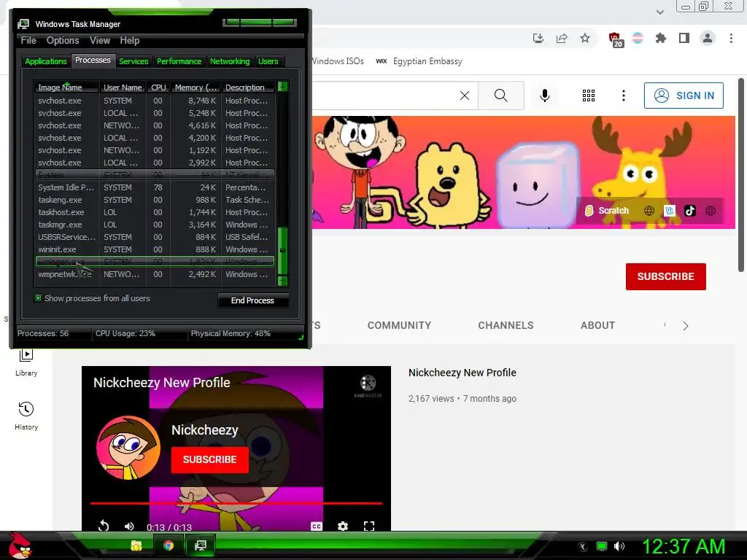The width and height of the screenshot is (747, 560).
Task: Open Library in the YouTube sidebar
Action: click(x=26, y=362)
